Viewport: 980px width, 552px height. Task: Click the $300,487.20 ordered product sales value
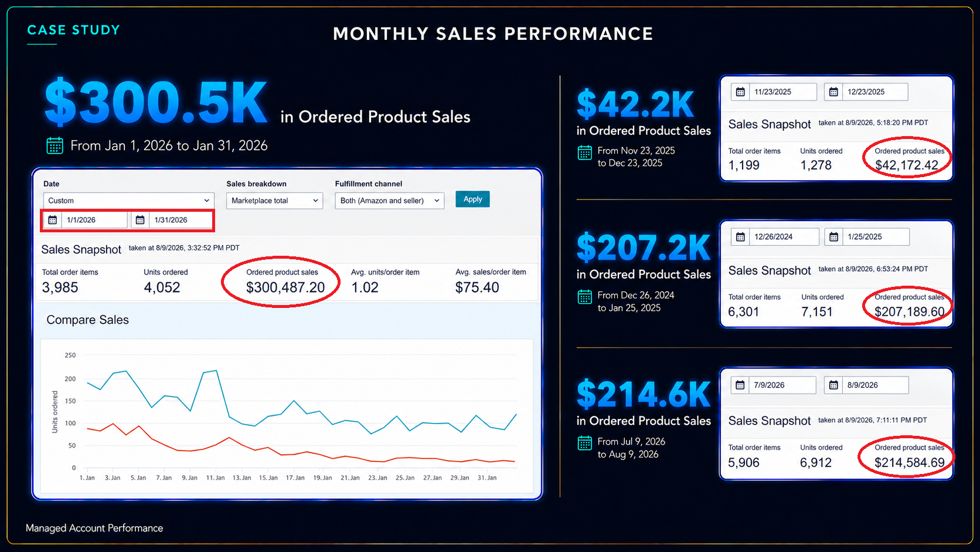point(285,287)
